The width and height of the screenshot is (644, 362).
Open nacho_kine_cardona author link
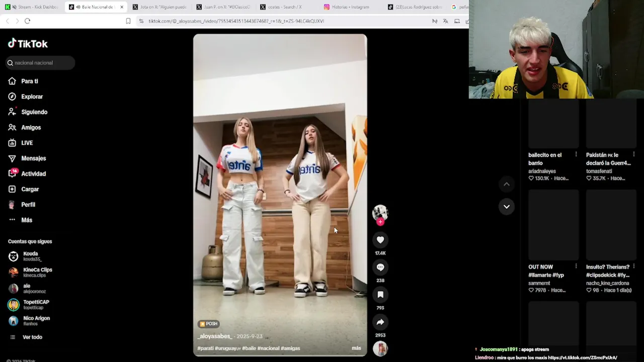[x=607, y=283]
